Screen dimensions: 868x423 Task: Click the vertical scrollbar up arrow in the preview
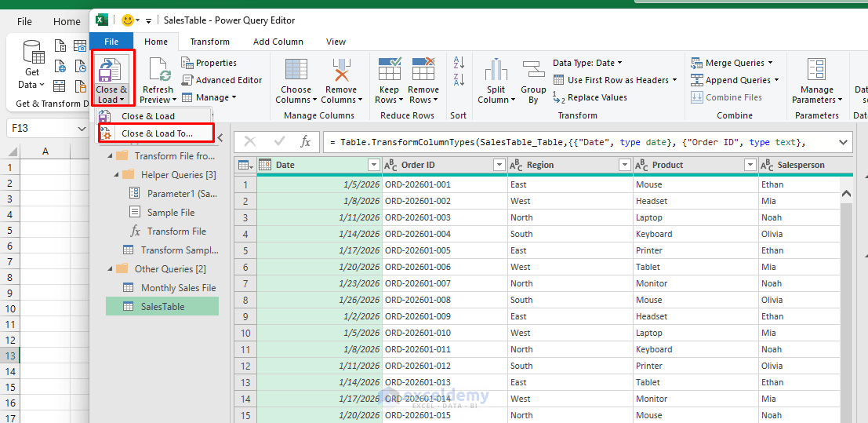846,194
